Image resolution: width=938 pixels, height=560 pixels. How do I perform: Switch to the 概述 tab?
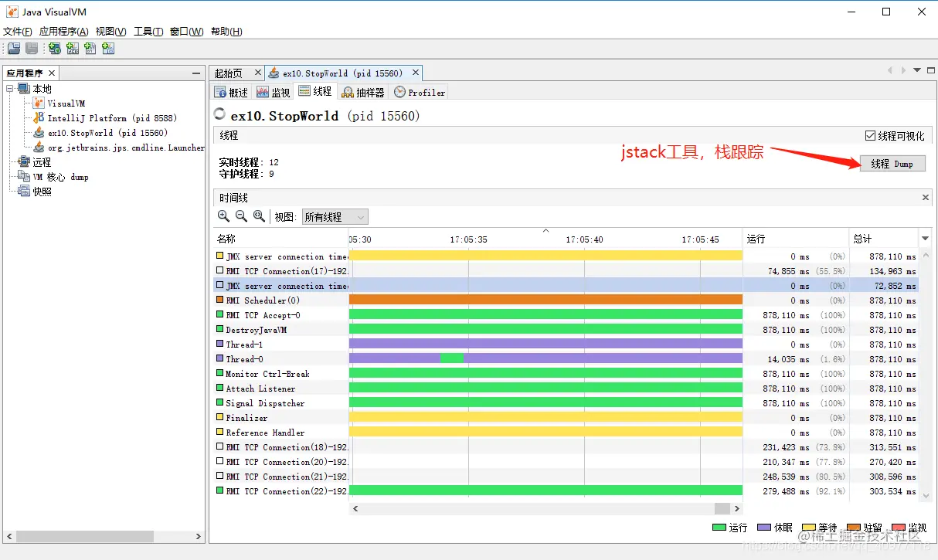(231, 92)
